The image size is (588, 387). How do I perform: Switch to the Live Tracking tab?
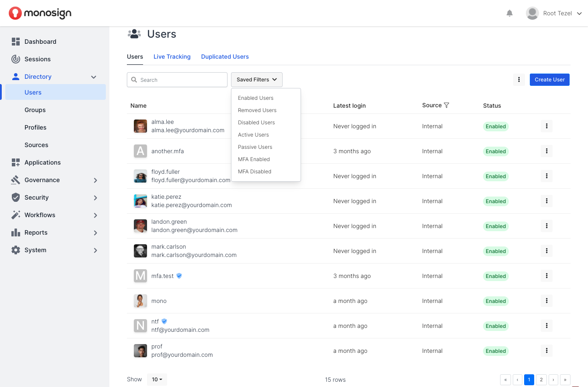click(x=172, y=56)
